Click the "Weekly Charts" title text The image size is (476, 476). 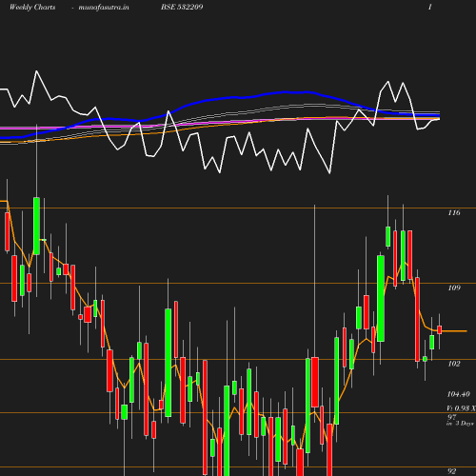(x=32, y=7)
